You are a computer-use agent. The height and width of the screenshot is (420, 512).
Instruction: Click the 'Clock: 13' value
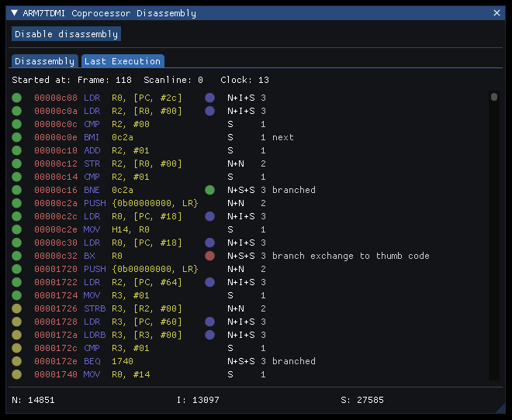(244, 80)
